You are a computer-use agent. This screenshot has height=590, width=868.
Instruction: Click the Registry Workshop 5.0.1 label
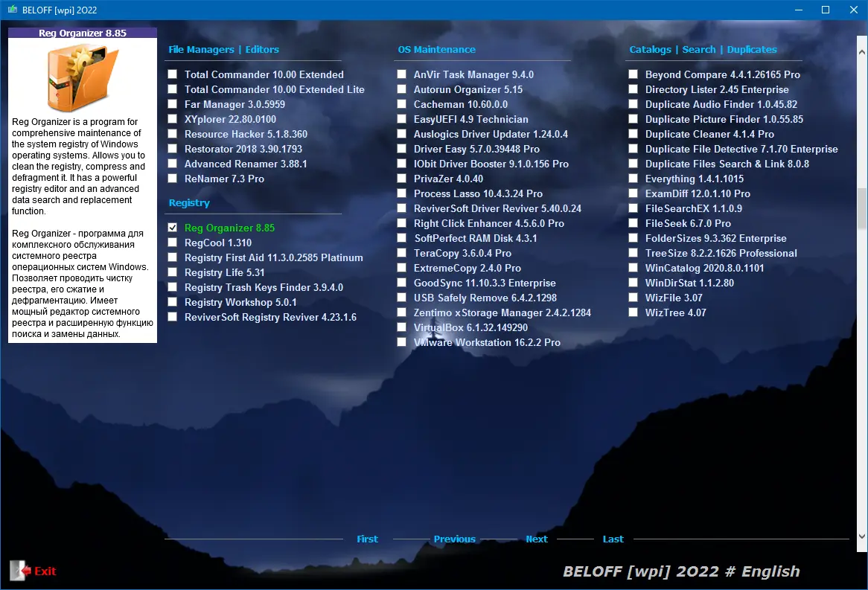pyautogui.click(x=240, y=302)
